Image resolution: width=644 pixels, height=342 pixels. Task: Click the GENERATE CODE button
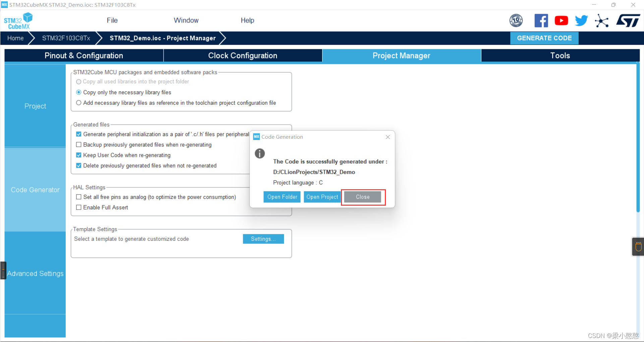click(544, 38)
